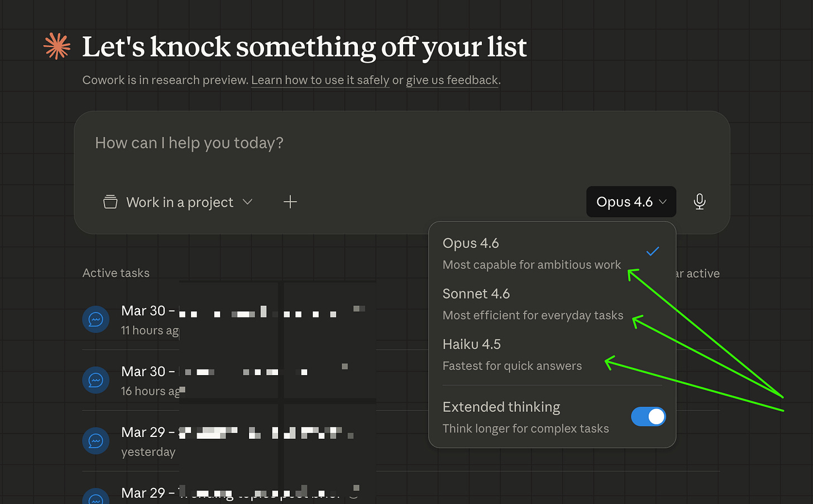
Task: Click the chat bubble icon on the 11-hours-ago task
Action: click(95, 319)
